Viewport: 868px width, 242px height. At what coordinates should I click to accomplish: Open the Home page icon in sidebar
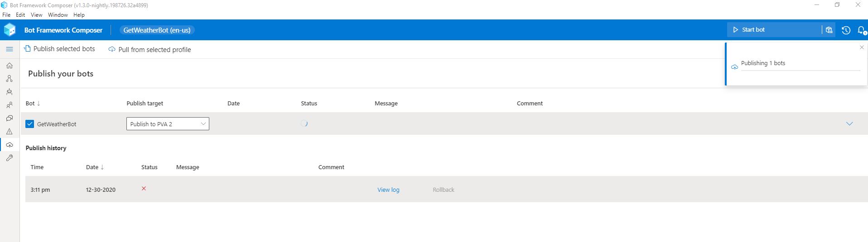click(x=10, y=66)
